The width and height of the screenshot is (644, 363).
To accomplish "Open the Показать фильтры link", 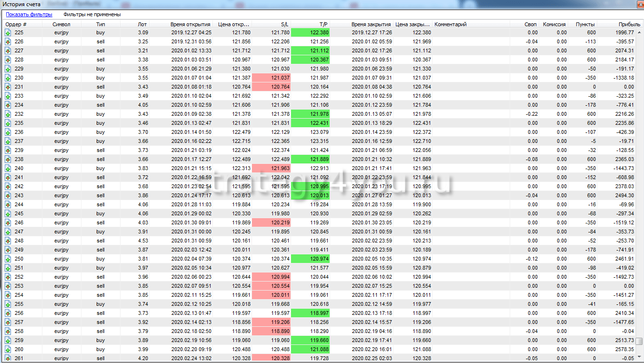I will [x=29, y=14].
